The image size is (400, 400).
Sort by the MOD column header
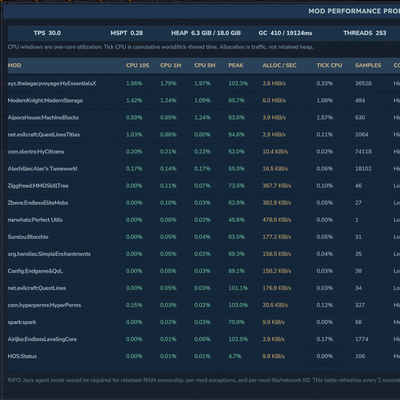(14, 65)
